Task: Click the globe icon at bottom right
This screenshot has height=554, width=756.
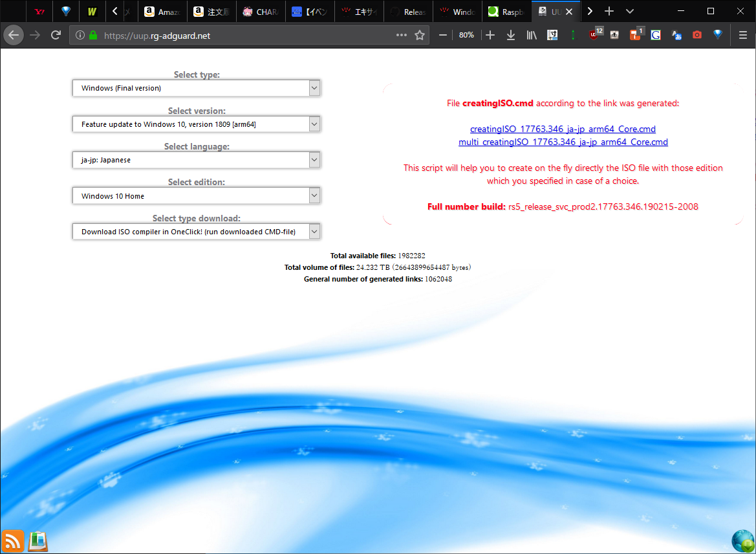Action: point(742,540)
